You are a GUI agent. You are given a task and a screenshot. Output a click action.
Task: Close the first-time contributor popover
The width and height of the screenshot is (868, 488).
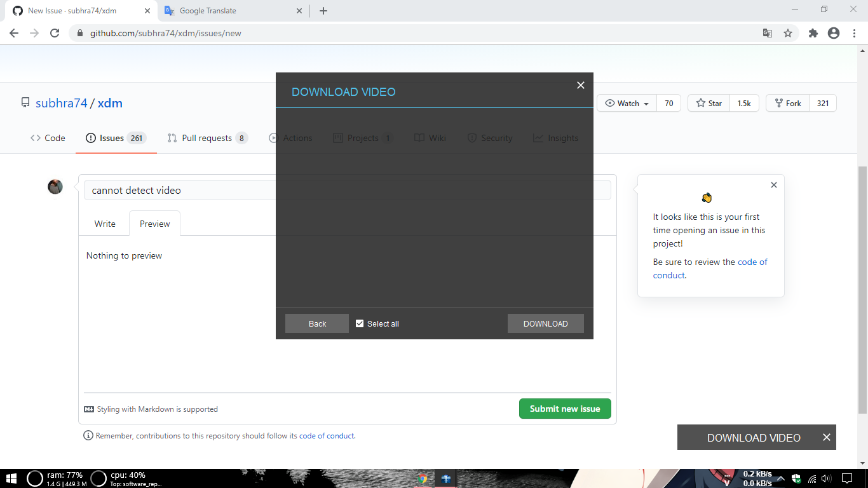click(x=773, y=185)
